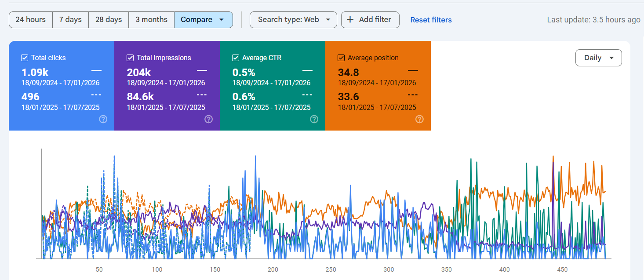Change the Daily granularity dropdown

click(x=598, y=58)
